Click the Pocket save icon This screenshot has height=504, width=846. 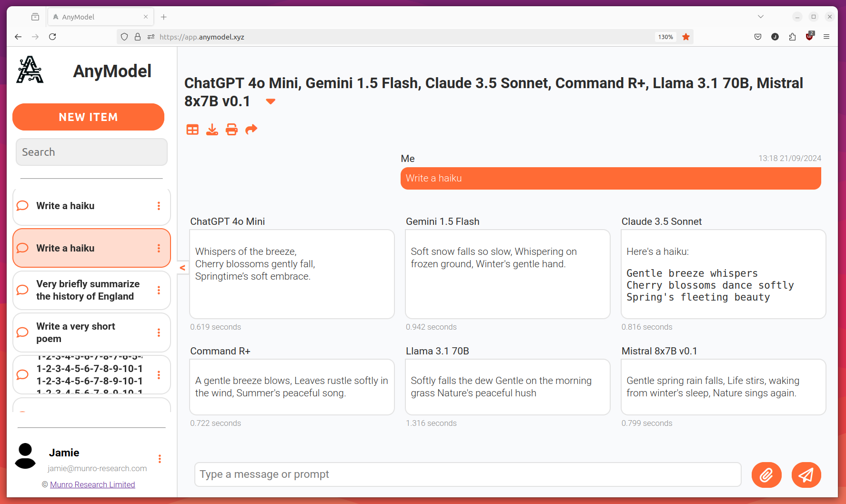[758, 37]
